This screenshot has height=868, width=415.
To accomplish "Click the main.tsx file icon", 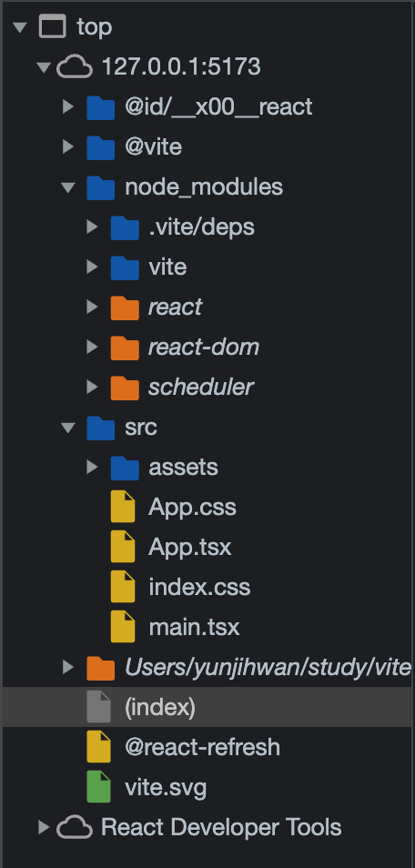I will (123, 627).
